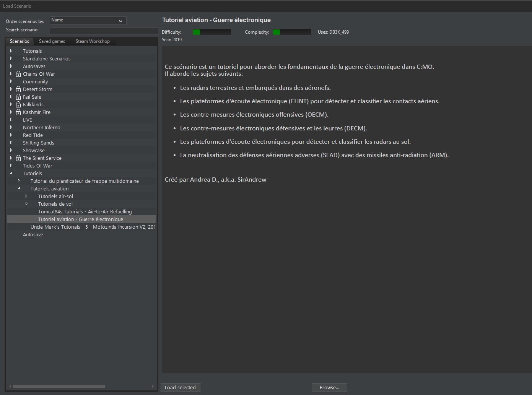
Task: Select Uncle Mark's Tutorials Motozintla Incursion scenario
Action: (93, 227)
